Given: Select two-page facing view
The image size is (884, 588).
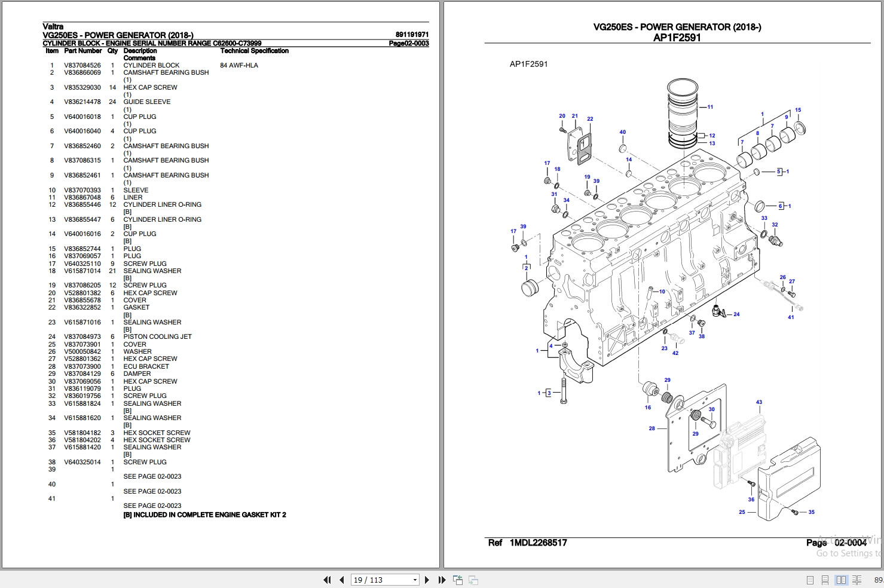Looking at the screenshot, I should [841, 580].
